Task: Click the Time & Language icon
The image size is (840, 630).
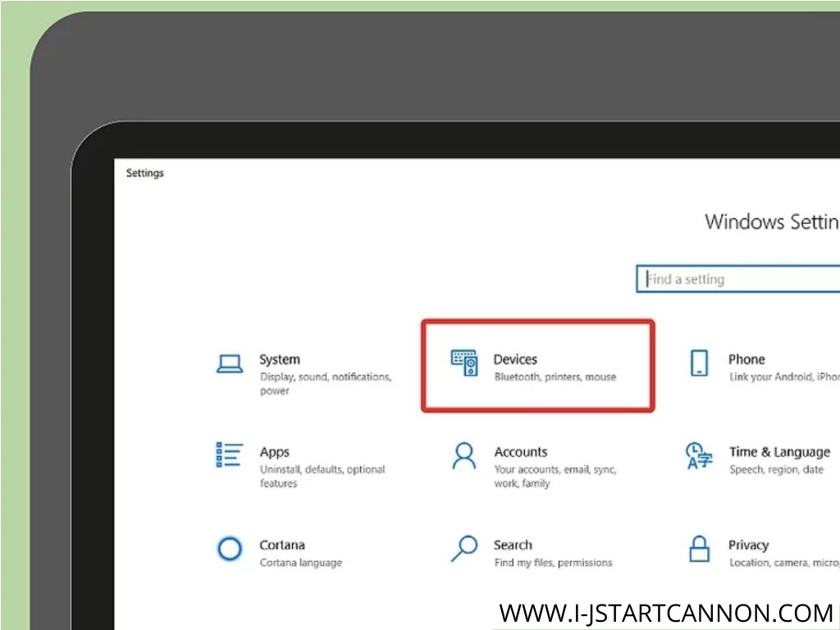Action: [699, 455]
